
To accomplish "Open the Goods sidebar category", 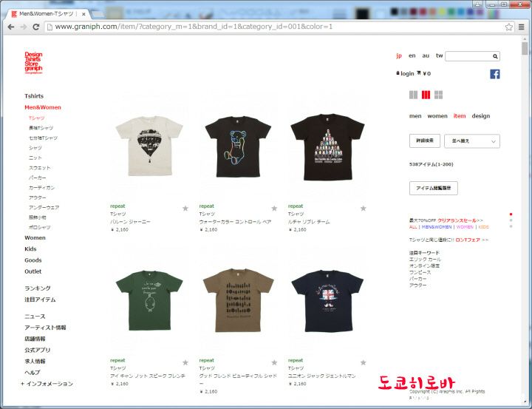I will pyautogui.click(x=33, y=260).
